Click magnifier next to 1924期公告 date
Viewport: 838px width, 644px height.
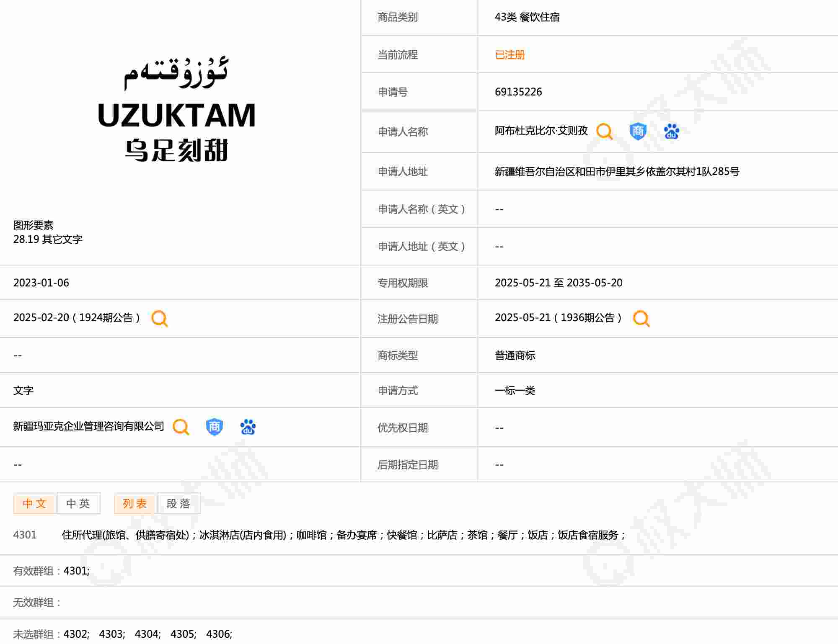[x=160, y=319]
